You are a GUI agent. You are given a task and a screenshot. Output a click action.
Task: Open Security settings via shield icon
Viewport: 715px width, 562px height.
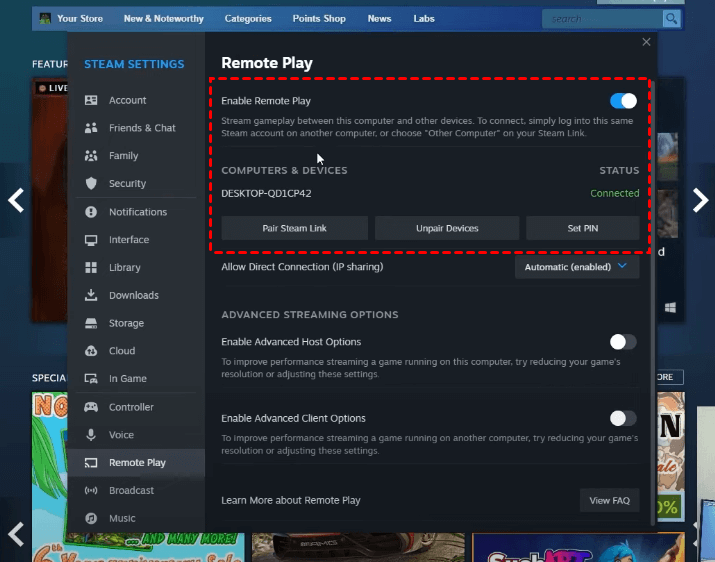[91, 184]
